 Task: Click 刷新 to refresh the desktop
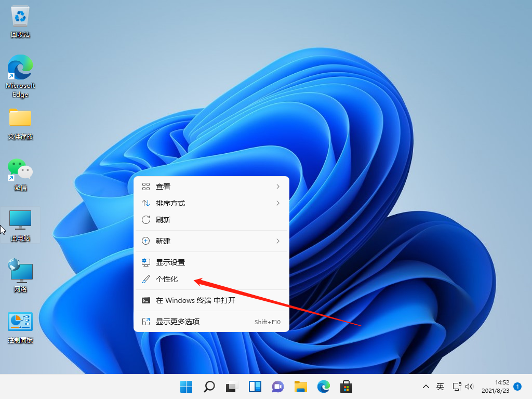(163, 220)
